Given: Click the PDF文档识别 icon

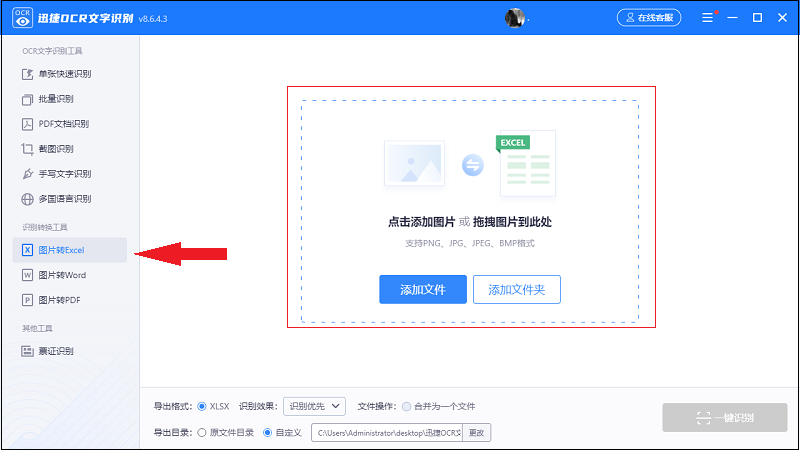Looking at the screenshot, I should point(28,124).
